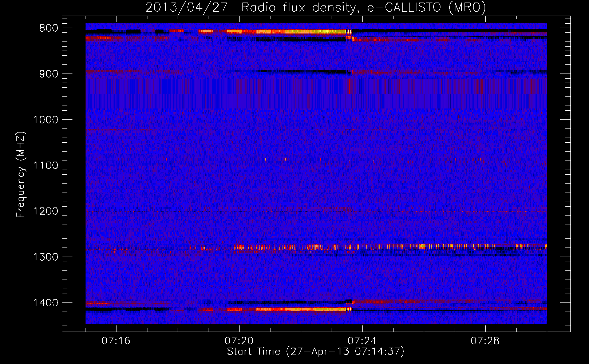Click the 'Start Time (27-Apr-13 07:14:37)' axis label
This screenshot has width=589, height=364.
[316, 352]
